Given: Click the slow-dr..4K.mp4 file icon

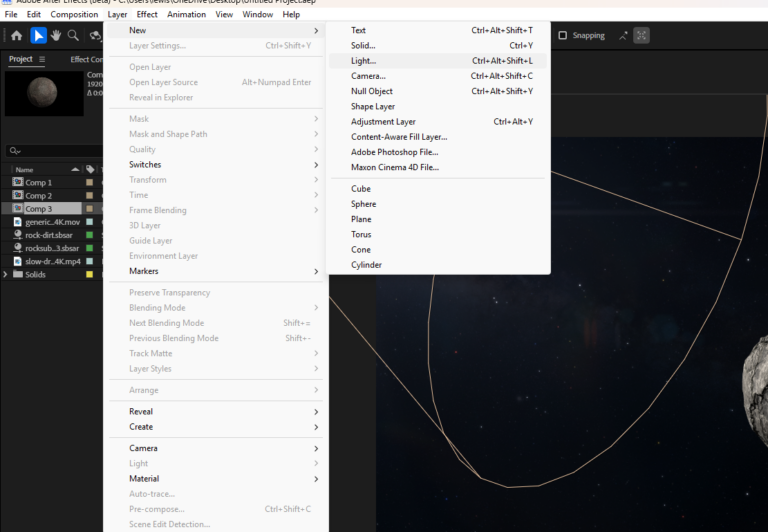Looking at the screenshot, I should pos(18,261).
